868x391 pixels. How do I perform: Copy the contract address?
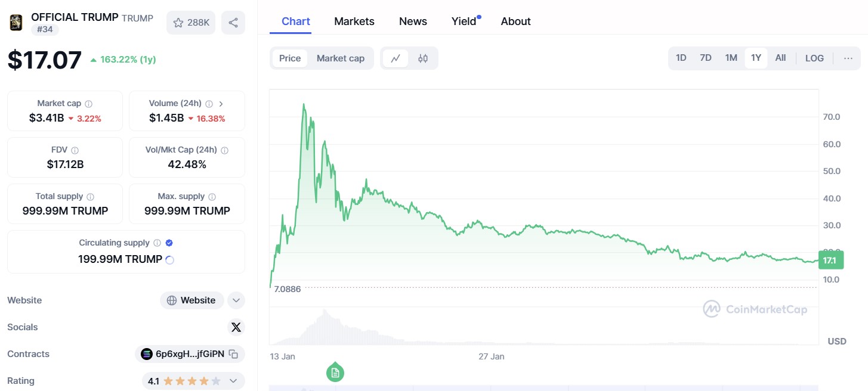(x=234, y=354)
